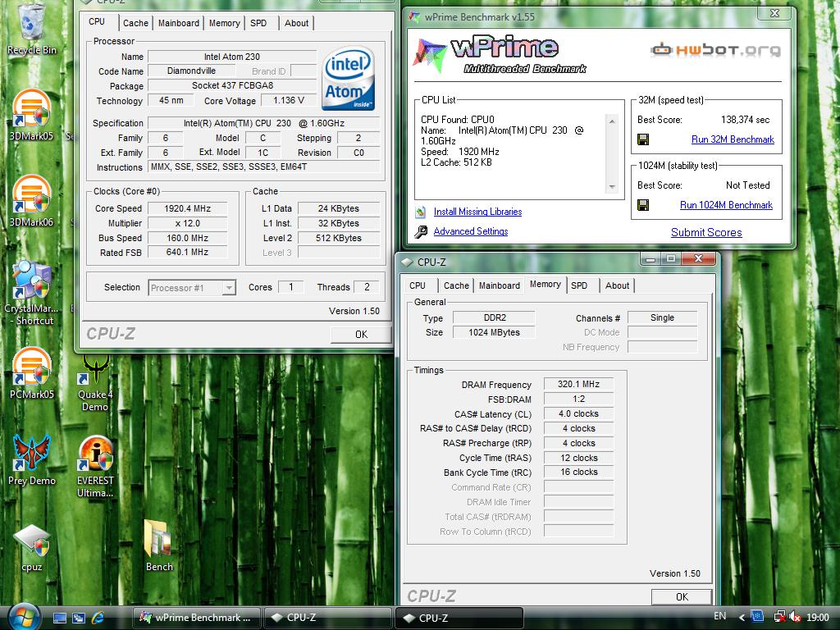Click the Code Name Diamondville value

pos(191,71)
